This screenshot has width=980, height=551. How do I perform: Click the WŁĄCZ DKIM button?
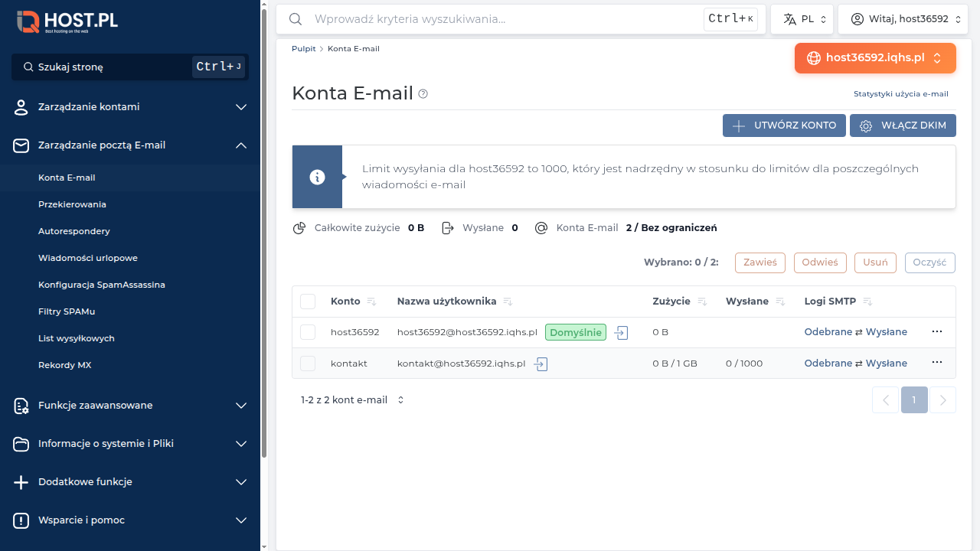(903, 126)
